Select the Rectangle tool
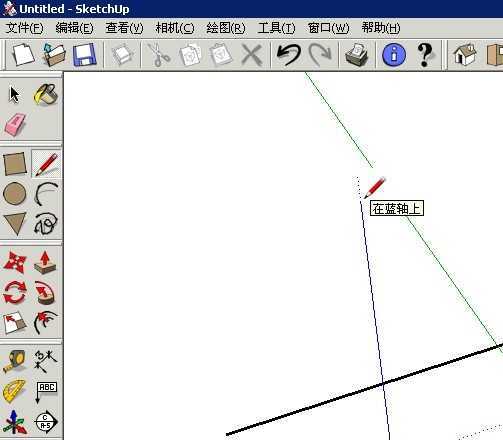 point(15,163)
